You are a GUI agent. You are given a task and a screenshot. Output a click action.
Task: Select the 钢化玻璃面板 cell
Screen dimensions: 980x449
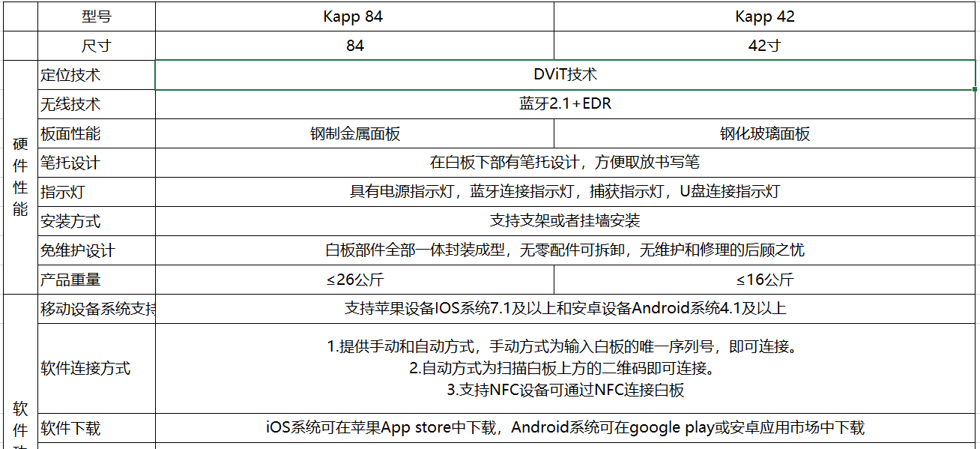(x=765, y=133)
